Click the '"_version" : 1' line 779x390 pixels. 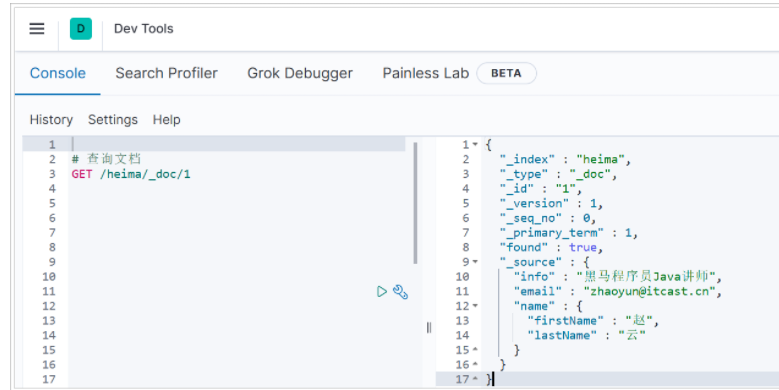[x=551, y=203]
